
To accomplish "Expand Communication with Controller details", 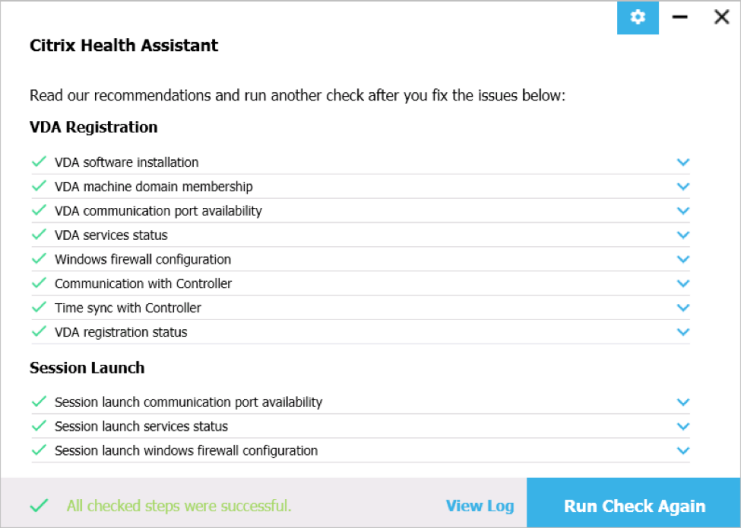I will [x=683, y=284].
